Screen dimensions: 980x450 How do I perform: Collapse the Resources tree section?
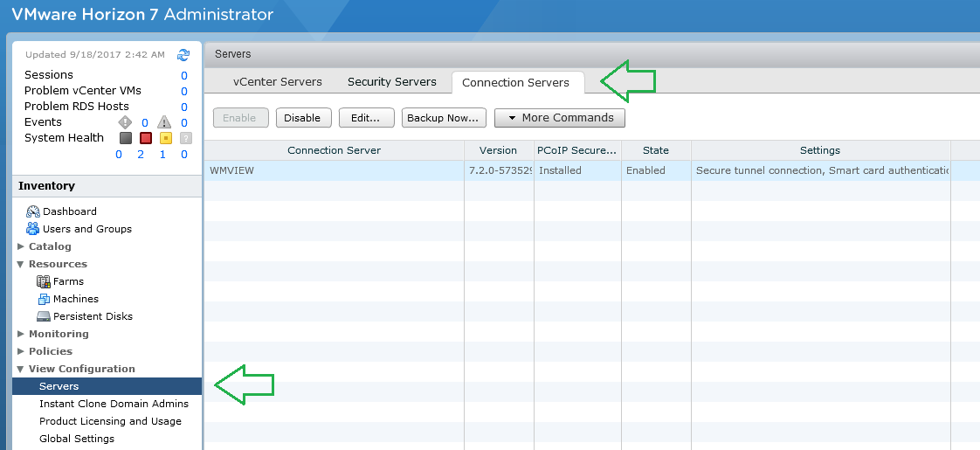[x=21, y=264]
